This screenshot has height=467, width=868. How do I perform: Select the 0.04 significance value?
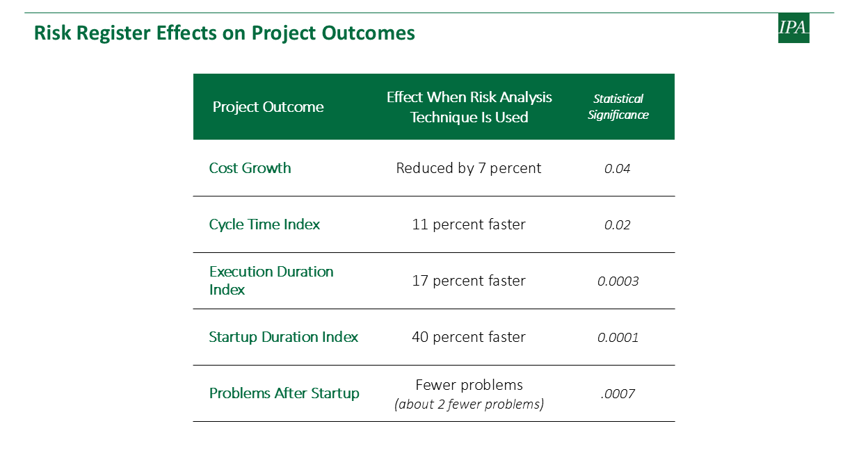(x=618, y=169)
